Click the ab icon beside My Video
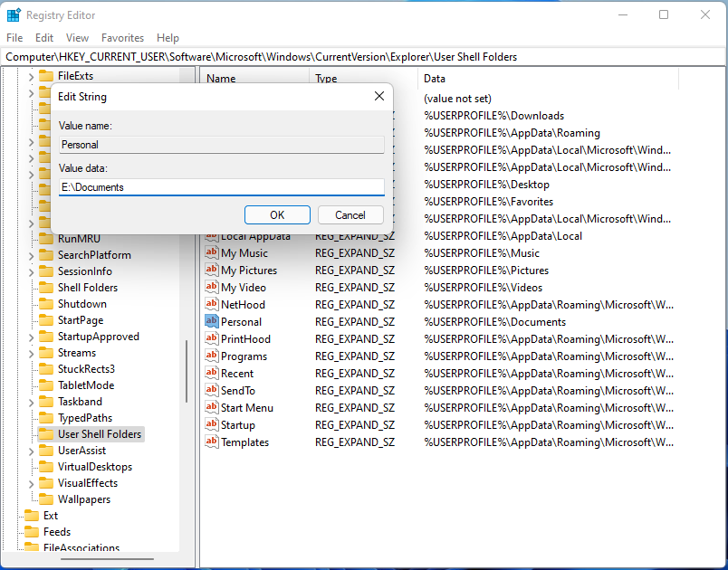The height and width of the screenshot is (570, 728). [x=212, y=288]
